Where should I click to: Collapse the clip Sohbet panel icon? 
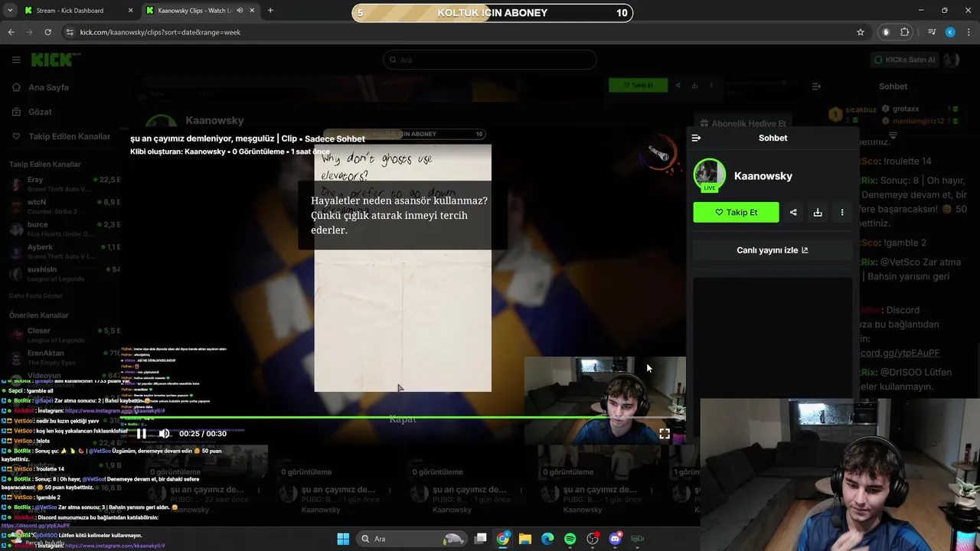click(696, 138)
